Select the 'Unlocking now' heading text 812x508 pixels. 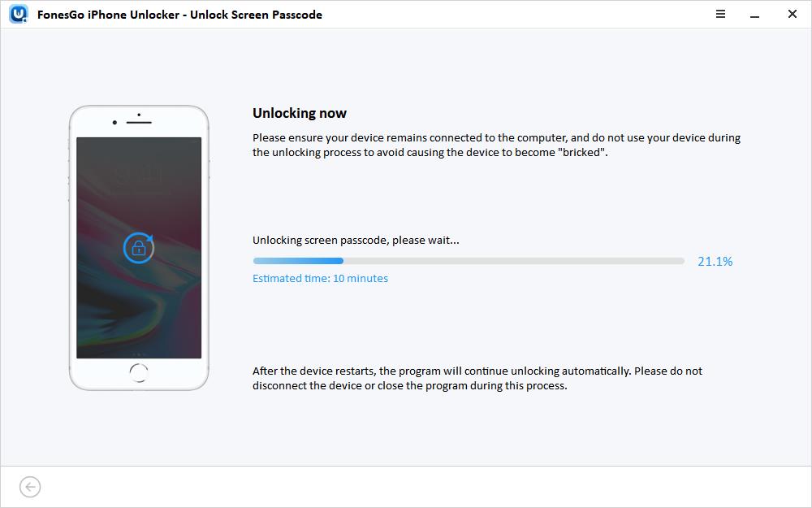pyautogui.click(x=300, y=113)
